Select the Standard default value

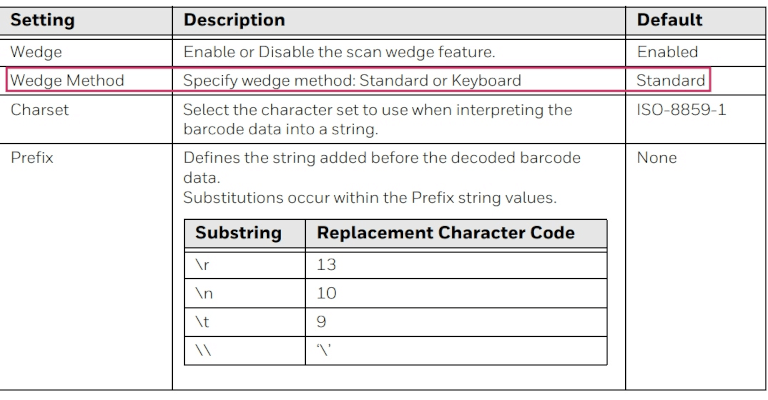[670, 80]
